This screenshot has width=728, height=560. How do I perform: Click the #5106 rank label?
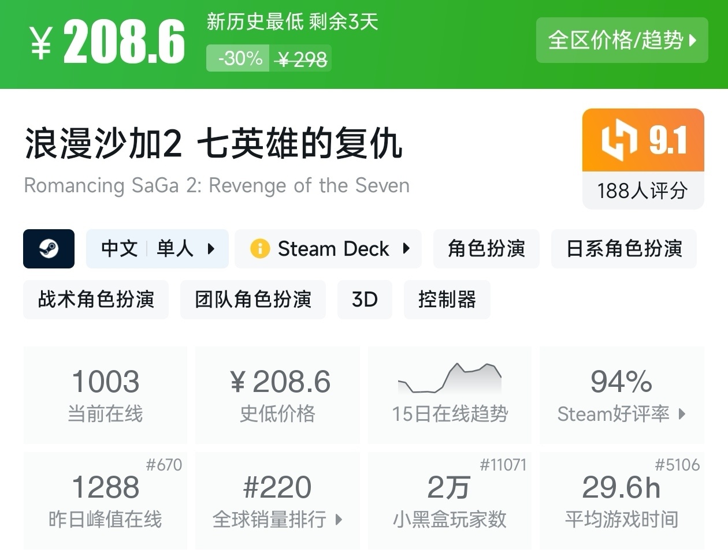pos(677,465)
